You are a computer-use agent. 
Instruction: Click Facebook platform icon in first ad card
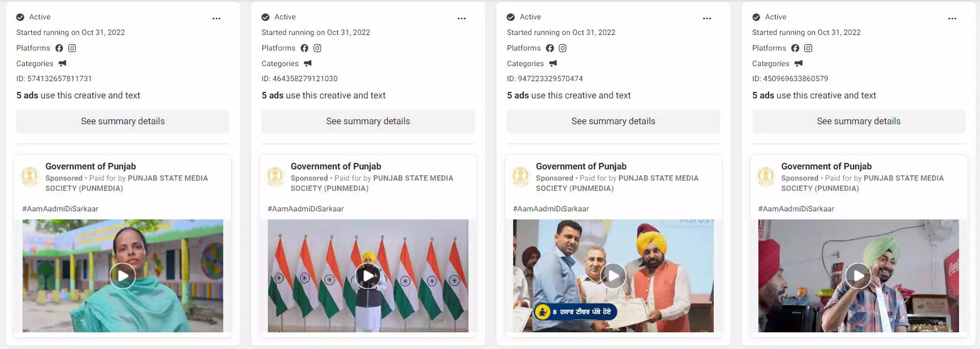(59, 48)
